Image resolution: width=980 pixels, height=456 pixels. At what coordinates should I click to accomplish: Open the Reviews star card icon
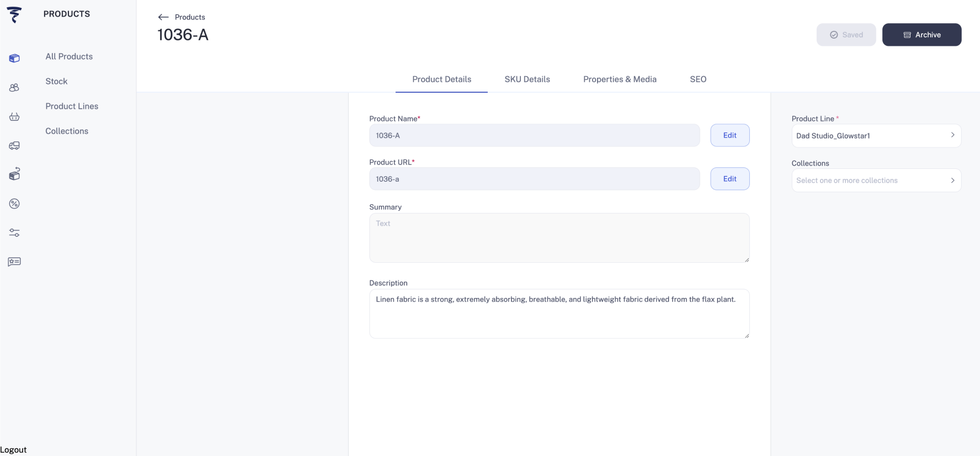tap(14, 262)
